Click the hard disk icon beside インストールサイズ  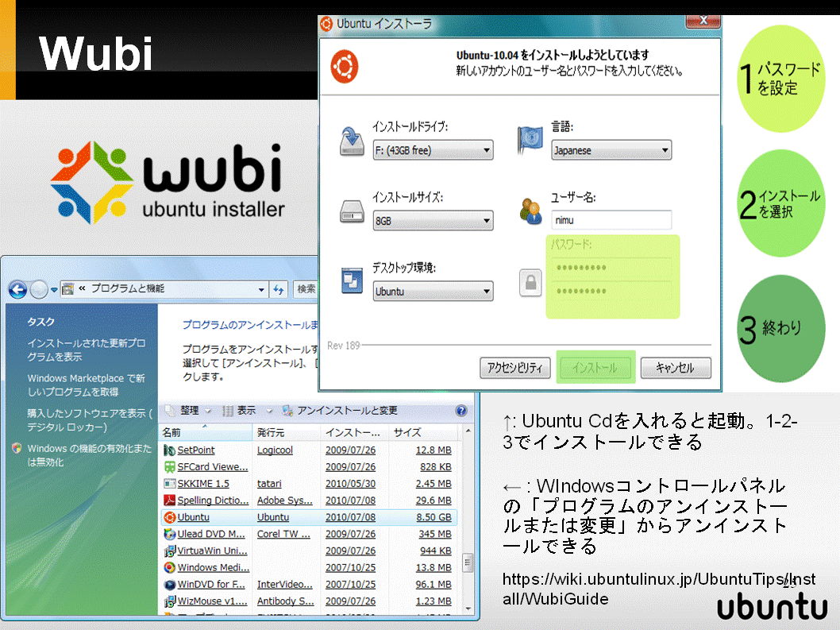(352, 211)
